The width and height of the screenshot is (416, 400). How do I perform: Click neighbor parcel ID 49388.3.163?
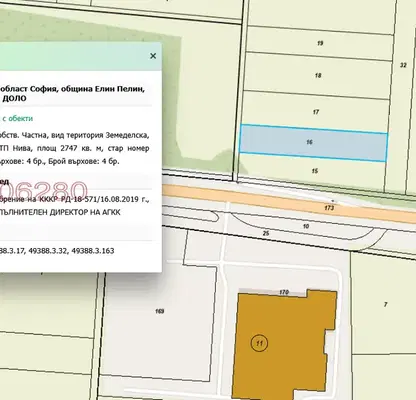click(x=91, y=251)
